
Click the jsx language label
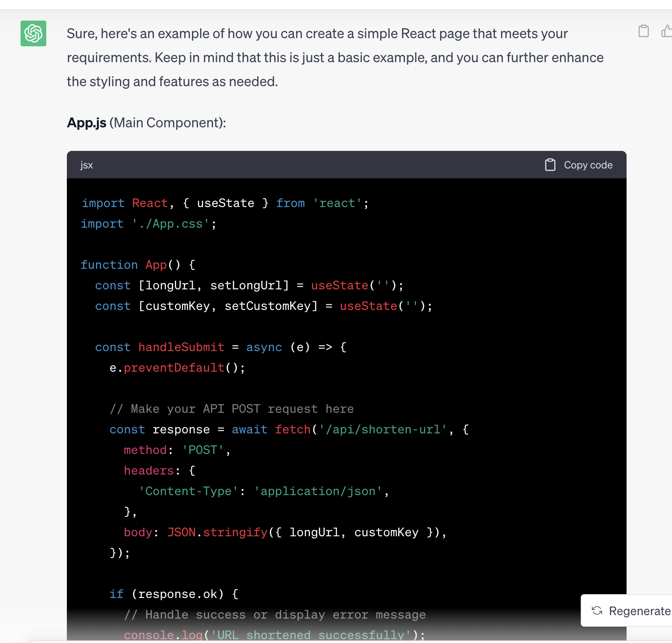point(87,165)
